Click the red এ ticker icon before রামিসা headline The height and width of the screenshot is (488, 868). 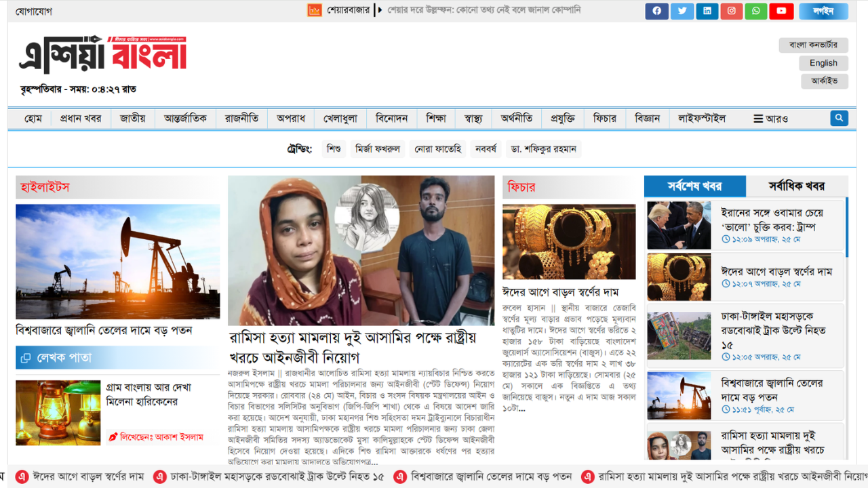588,477
